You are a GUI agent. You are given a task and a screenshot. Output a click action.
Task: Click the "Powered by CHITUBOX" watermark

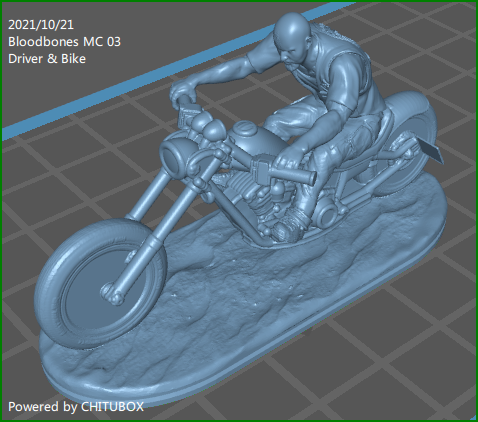click(x=76, y=407)
